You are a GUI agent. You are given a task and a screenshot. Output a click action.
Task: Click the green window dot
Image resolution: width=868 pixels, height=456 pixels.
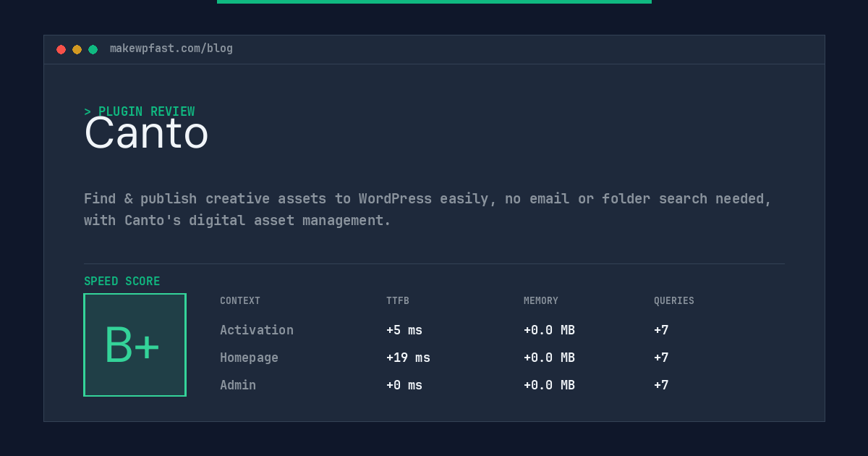point(93,49)
